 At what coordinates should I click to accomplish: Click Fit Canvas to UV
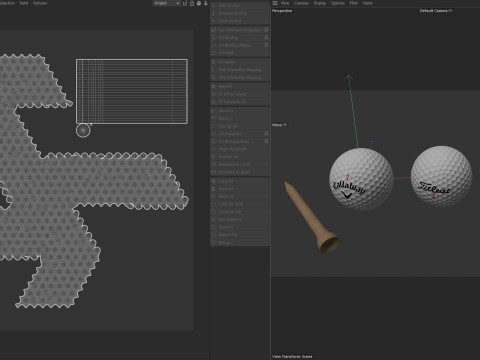click(240, 102)
